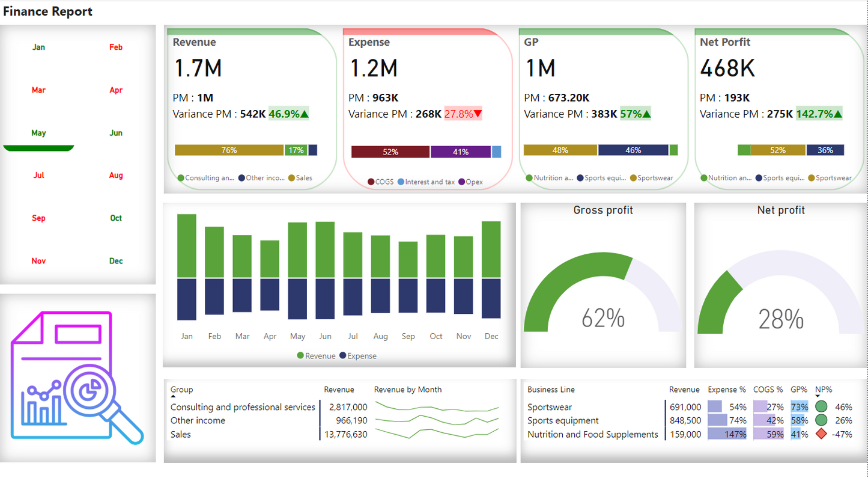Click the finance report magnifier illustration

point(77,378)
